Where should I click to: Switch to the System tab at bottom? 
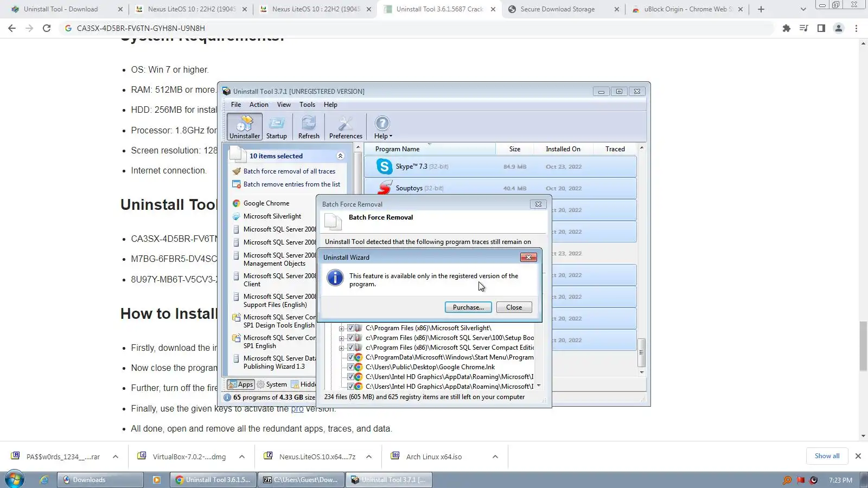(272, 384)
